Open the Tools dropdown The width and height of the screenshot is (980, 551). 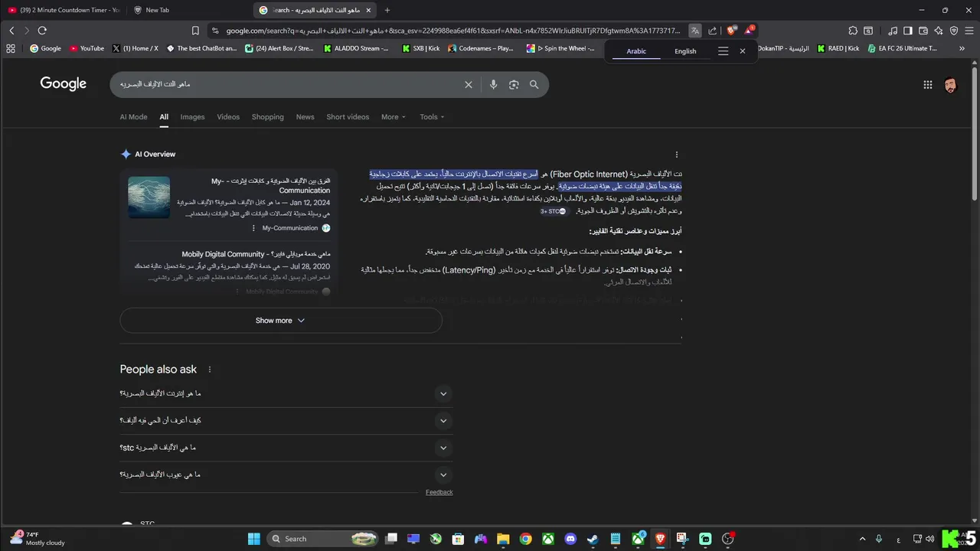click(x=432, y=117)
